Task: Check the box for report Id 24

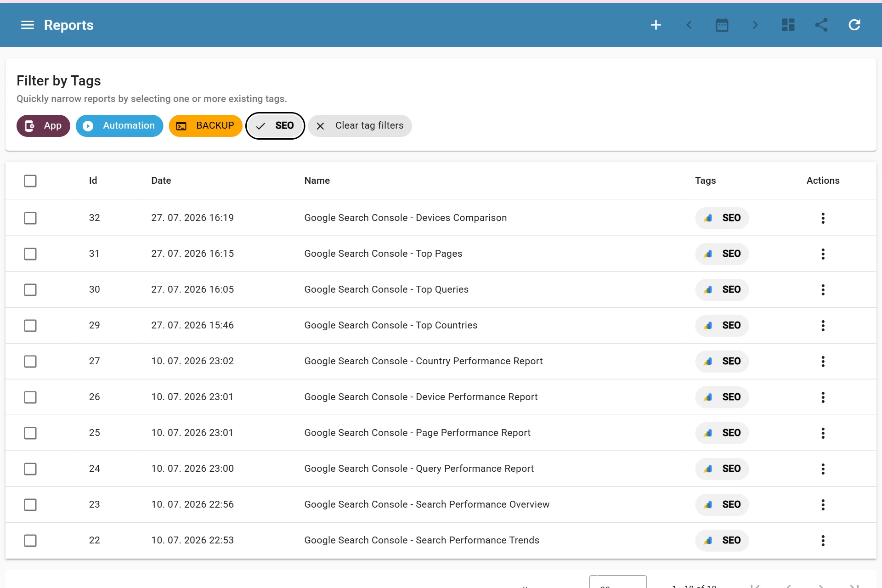Action: click(x=30, y=469)
